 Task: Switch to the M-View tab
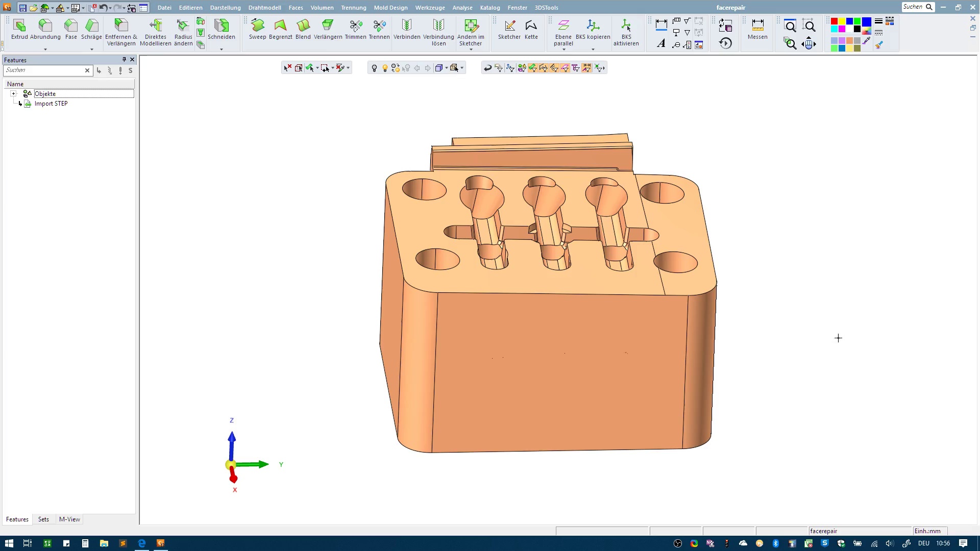[69, 519]
